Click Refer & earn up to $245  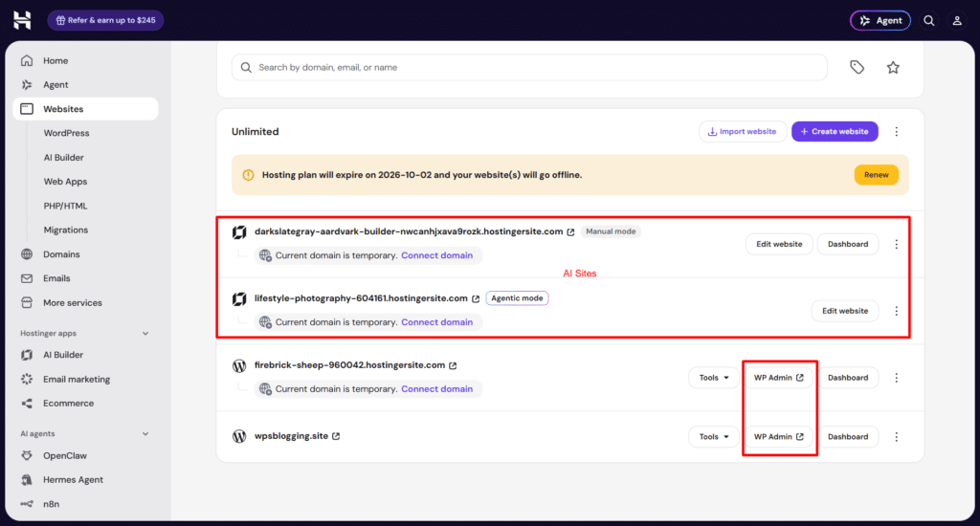click(105, 21)
